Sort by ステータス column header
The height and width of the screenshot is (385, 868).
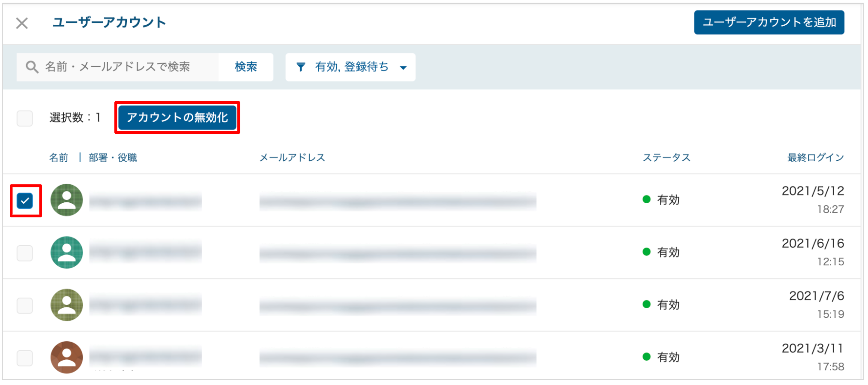point(666,157)
